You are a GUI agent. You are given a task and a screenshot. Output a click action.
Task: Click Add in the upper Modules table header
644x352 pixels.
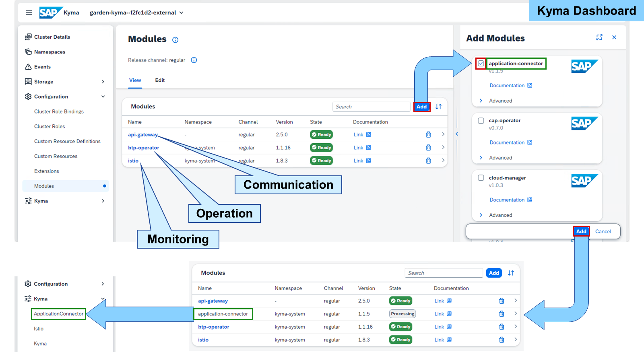coord(422,107)
